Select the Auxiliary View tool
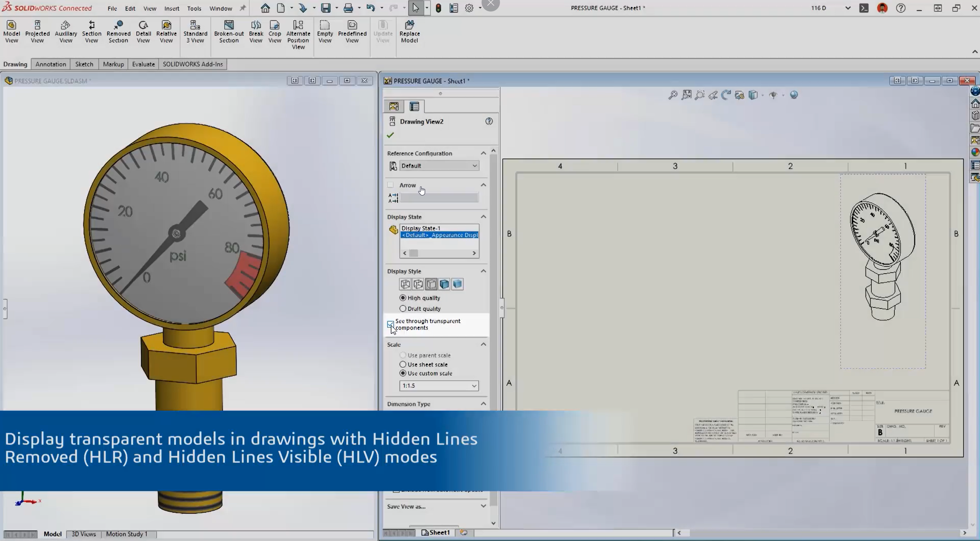 click(66, 32)
